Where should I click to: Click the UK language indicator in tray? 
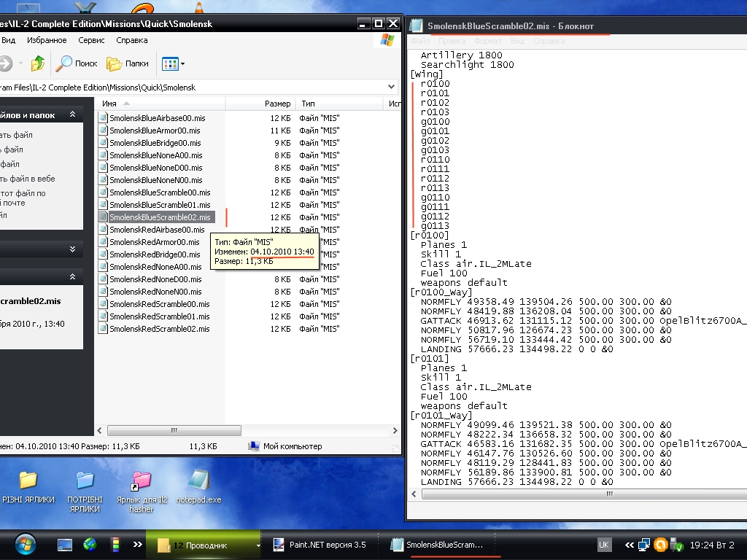604,545
